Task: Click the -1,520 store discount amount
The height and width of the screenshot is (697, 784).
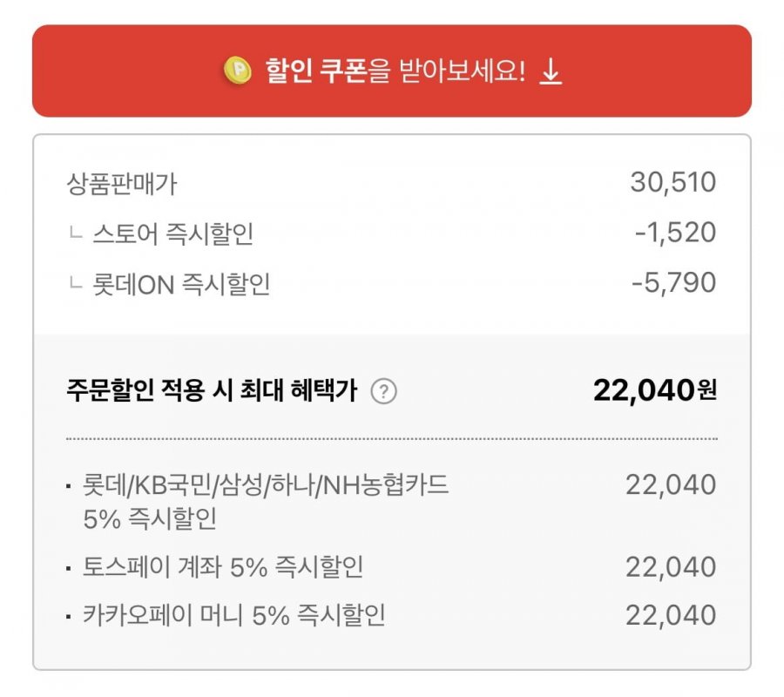Action: [x=675, y=233]
